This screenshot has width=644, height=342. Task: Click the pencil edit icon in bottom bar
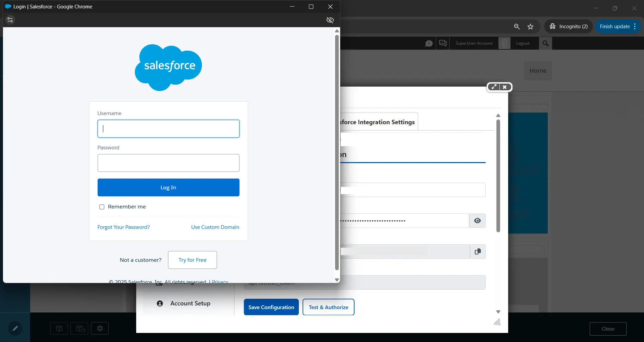tap(15, 328)
